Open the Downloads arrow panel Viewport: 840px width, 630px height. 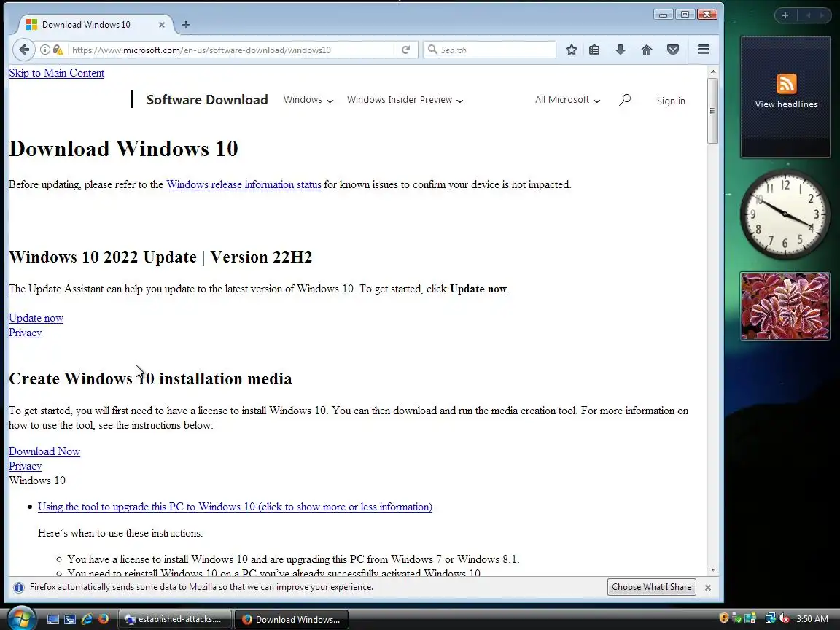coord(621,50)
